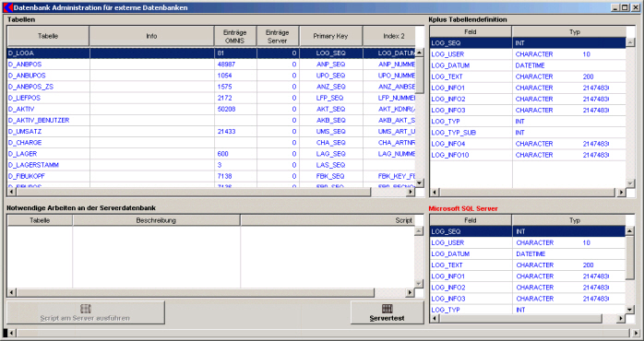Click Script am Server ausführen button
This screenshot has width=644, height=341.
point(86,312)
